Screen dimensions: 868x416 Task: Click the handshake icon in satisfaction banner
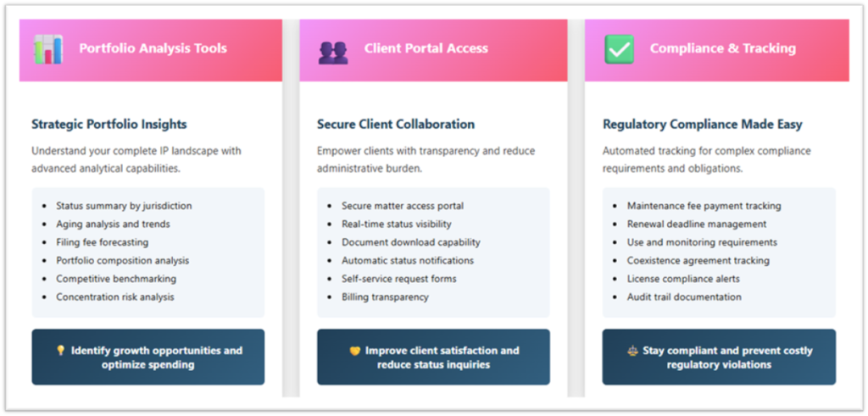355,351
